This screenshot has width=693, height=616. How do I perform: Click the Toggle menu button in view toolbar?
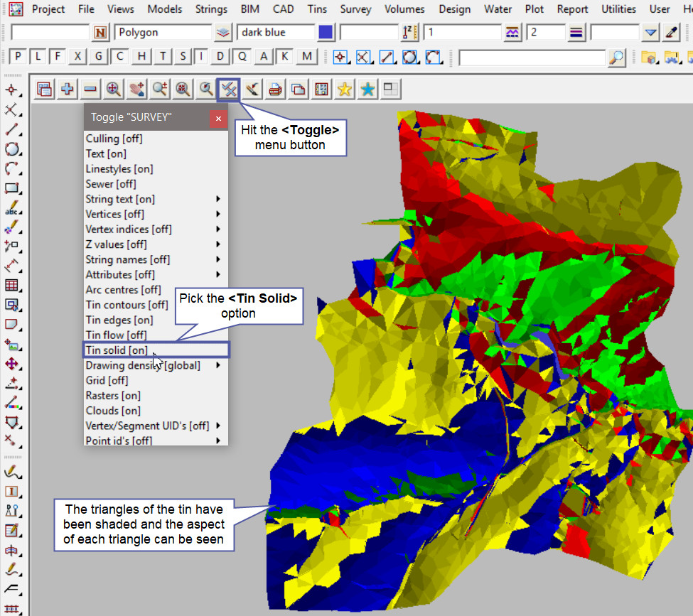click(x=229, y=89)
